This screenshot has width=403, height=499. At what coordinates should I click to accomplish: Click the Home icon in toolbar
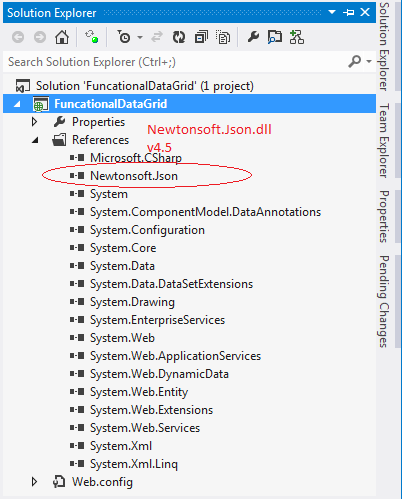(62, 37)
